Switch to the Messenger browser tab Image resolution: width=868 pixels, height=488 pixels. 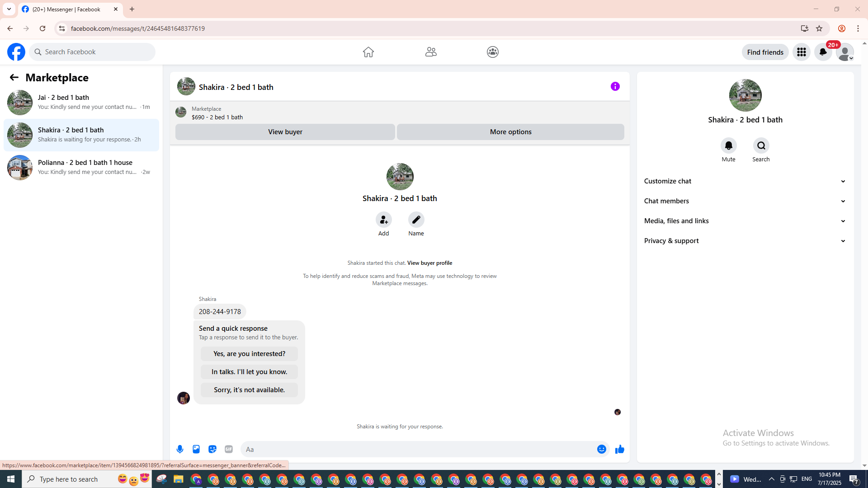pos(70,9)
